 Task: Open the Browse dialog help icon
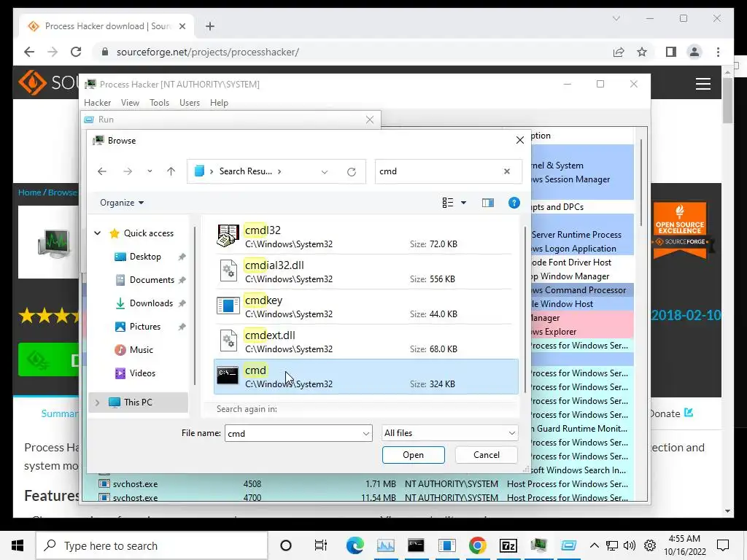(514, 203)
